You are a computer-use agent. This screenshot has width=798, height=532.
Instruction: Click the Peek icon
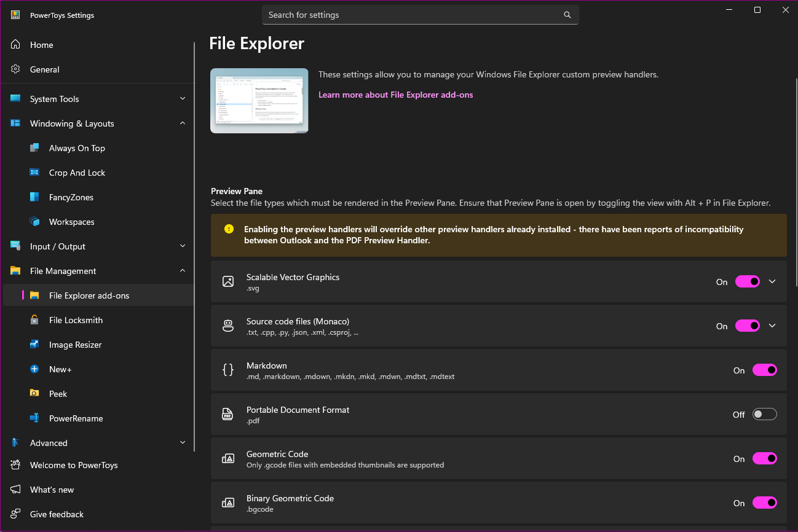click(35, 394)
